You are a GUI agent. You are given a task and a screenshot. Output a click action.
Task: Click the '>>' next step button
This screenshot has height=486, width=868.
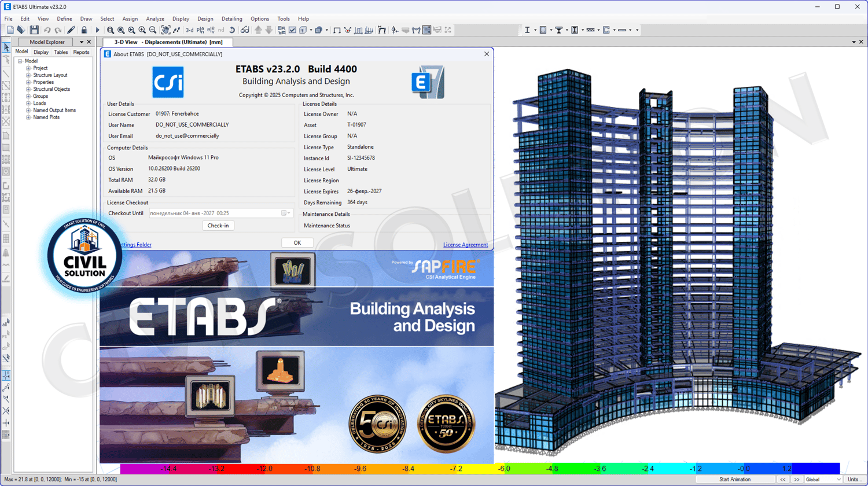click(x=797, y=480)
